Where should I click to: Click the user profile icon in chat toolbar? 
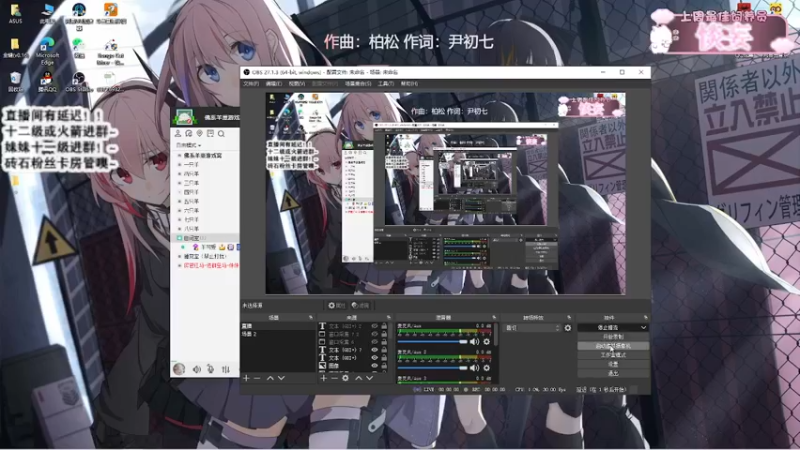[178, 134]
